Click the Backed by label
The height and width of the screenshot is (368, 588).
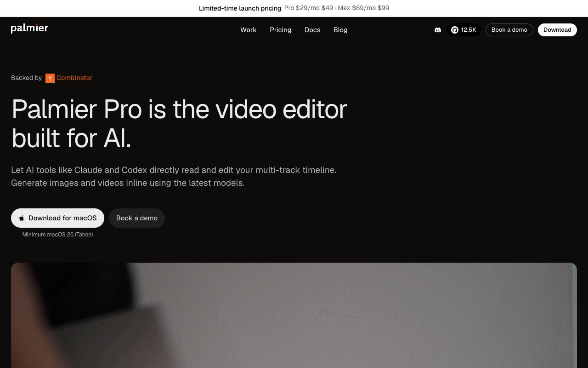[27, 78]
